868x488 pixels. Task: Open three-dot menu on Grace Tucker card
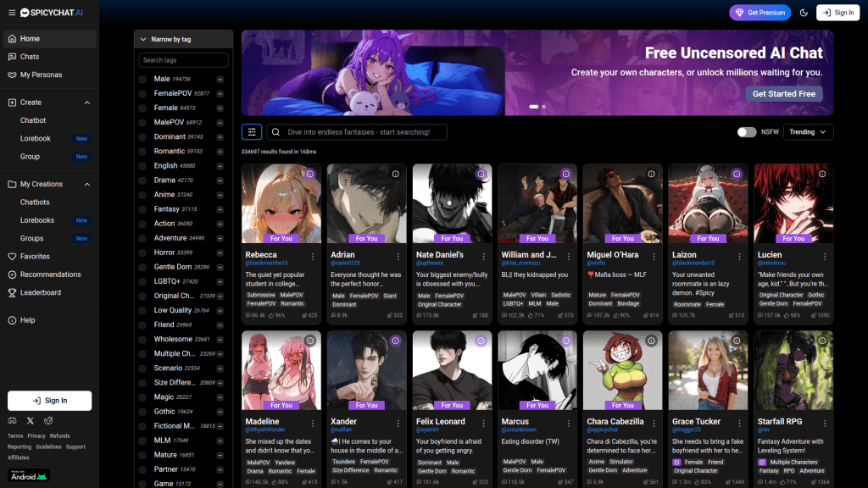739,424
